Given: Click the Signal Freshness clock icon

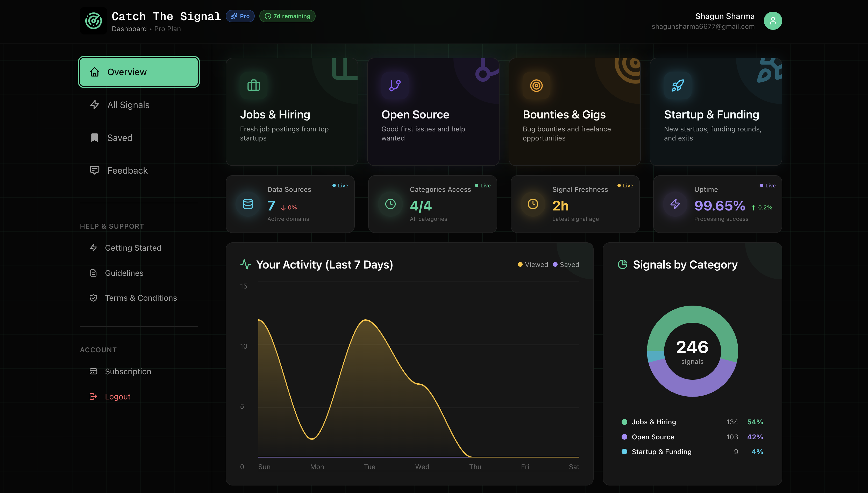Looking at the screenshot, I should click(533, 204).
